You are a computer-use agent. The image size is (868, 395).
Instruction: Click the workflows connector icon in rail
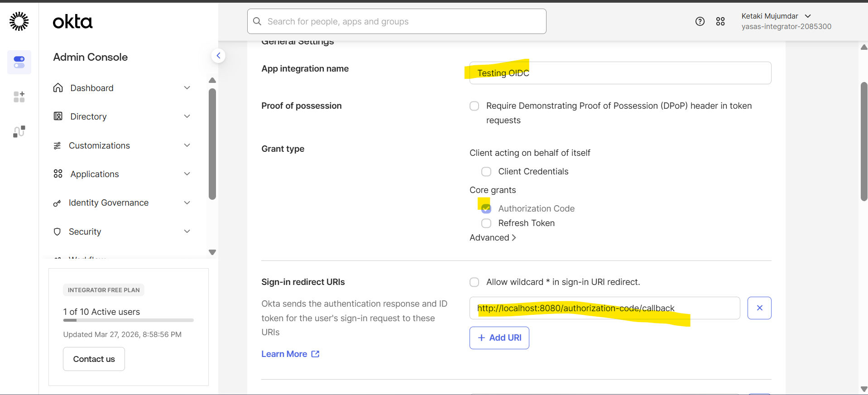pyautogui.click(x=19, y=131)
